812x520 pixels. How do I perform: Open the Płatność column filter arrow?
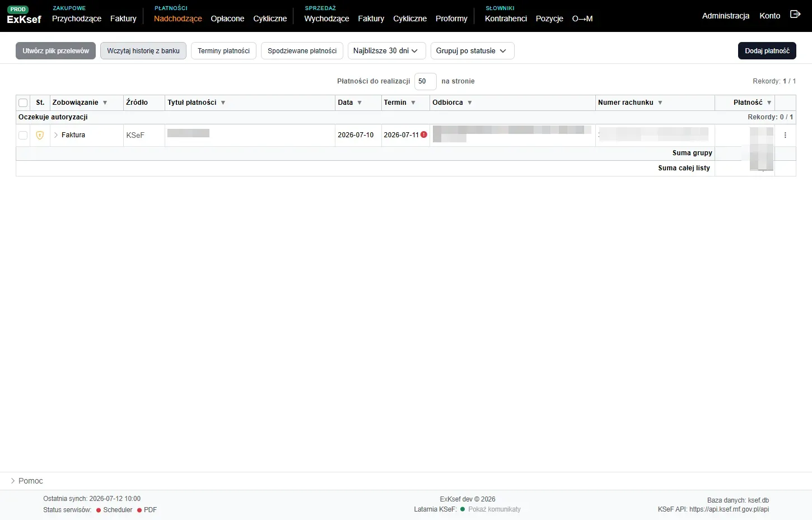pyautogui.click(x=769, y=103)
